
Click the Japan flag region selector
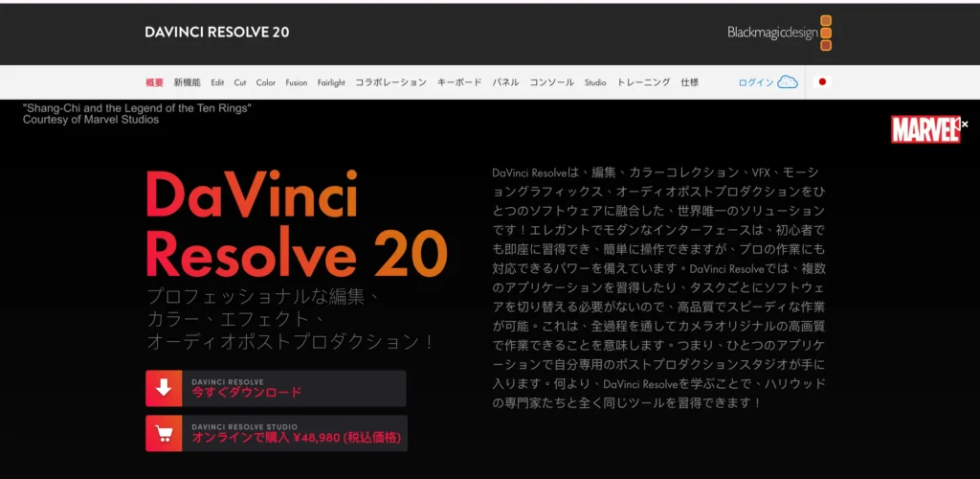[822, 82]
